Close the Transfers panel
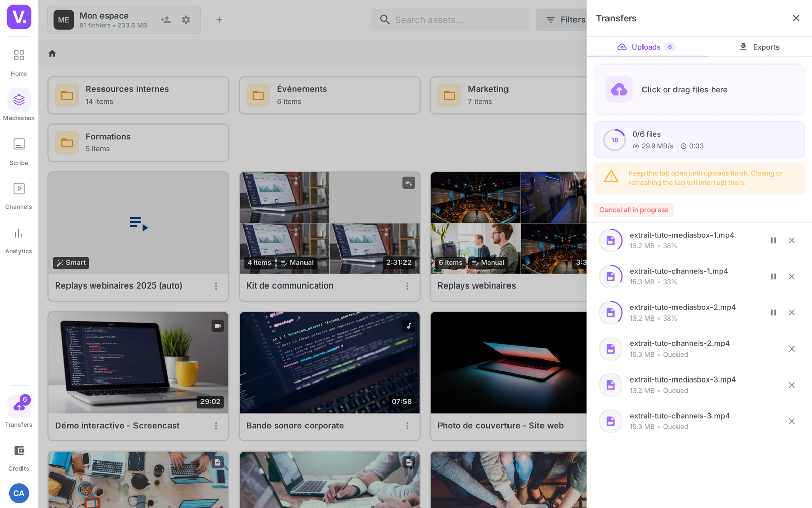The image size is (812, 508). pos(796,18)
